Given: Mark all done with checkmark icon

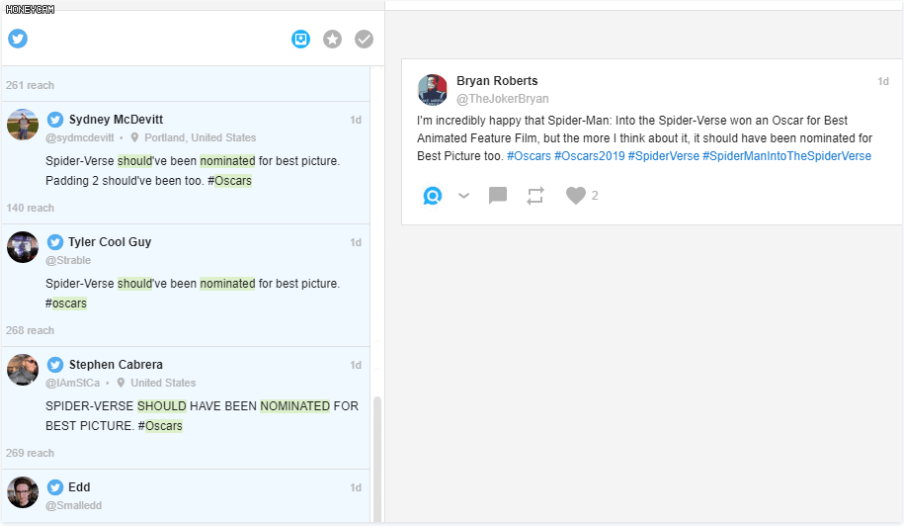Looking at the screenshot, I should tap(364, 39).
